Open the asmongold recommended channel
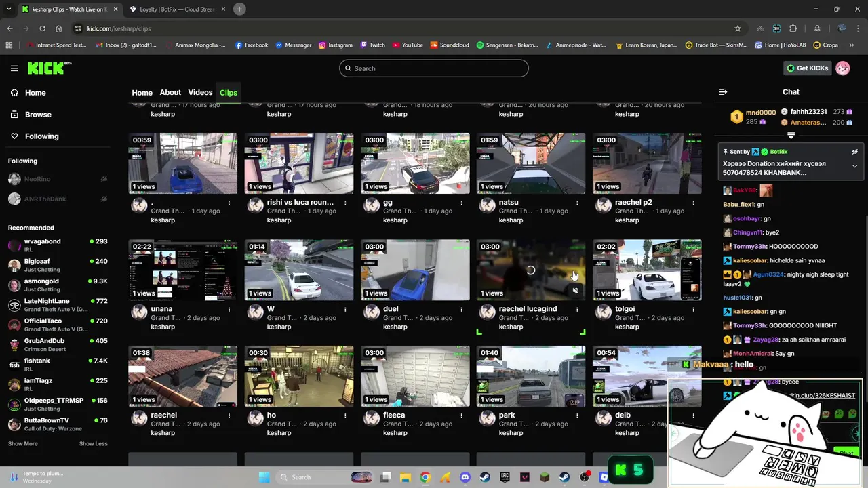 [x=58, y=285]
